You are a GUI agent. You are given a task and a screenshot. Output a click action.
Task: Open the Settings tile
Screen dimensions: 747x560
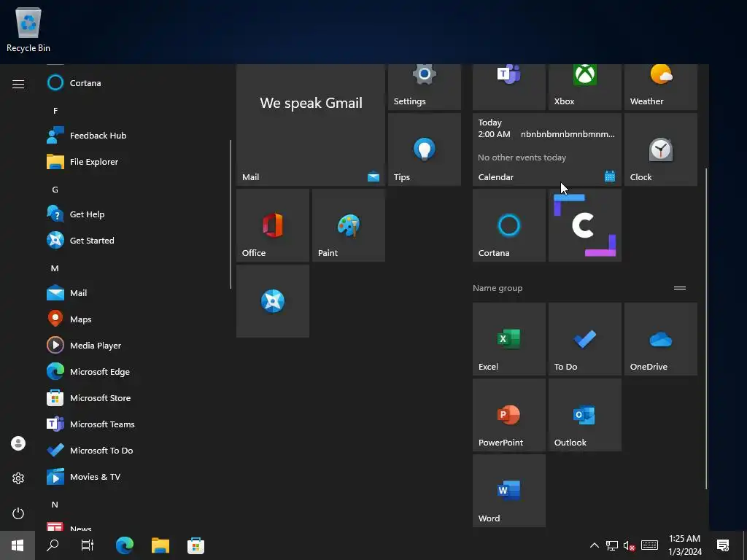[x=425, y=87]
